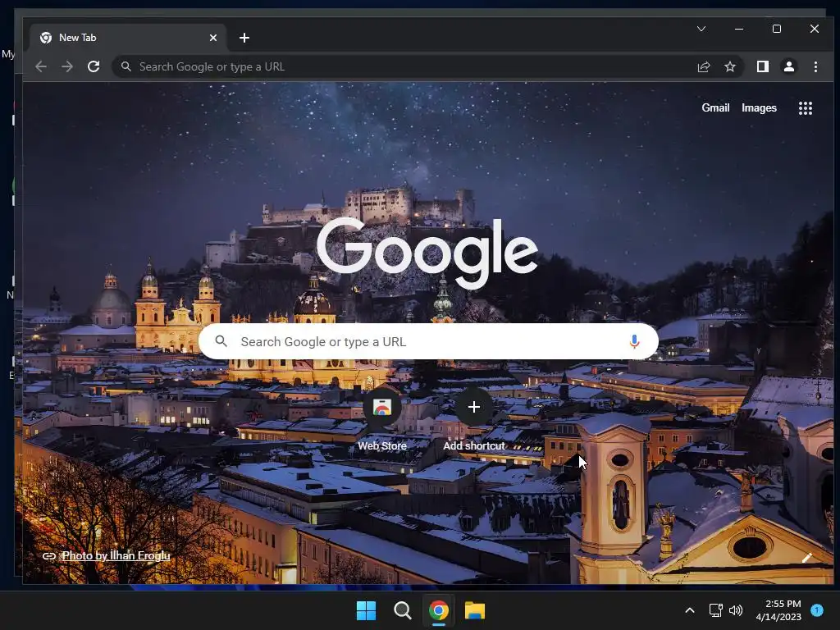Click the share page icon in address bar
Image resolution: width=840 pixels, height=630 pixels.
[703, 66]
